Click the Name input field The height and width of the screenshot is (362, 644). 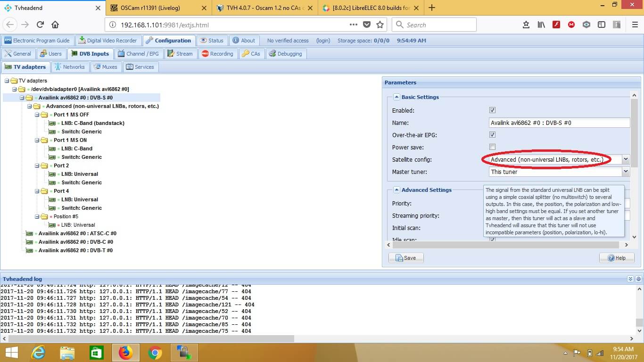pyautogui.click(x=559, y=123)
